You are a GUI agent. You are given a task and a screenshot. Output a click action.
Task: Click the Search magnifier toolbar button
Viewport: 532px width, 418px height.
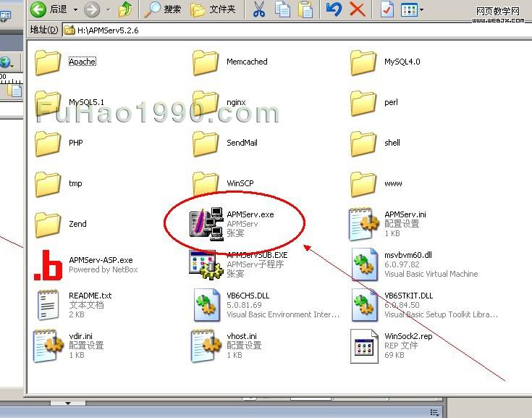tap(162, 9)
